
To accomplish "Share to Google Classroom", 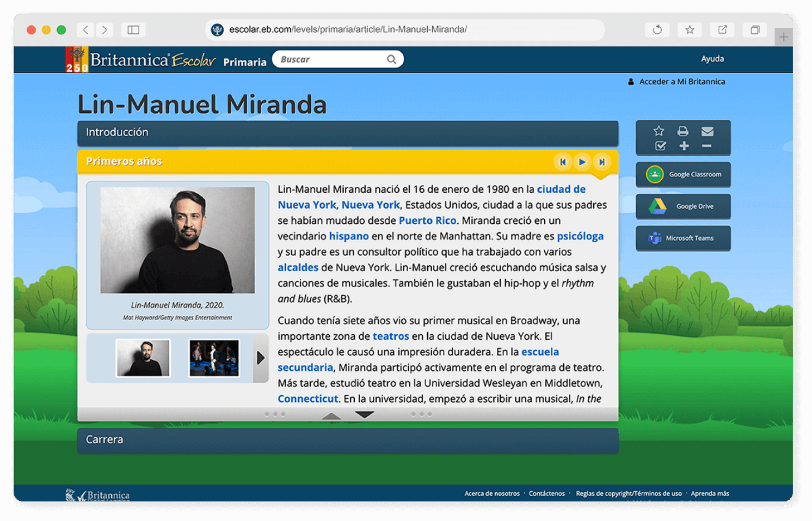I will tap(683, 175).
